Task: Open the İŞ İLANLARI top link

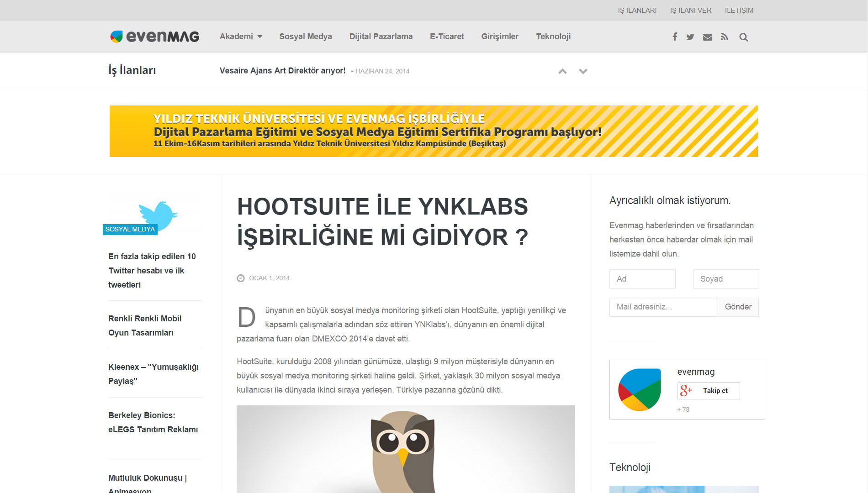Action: coord(637,10)
